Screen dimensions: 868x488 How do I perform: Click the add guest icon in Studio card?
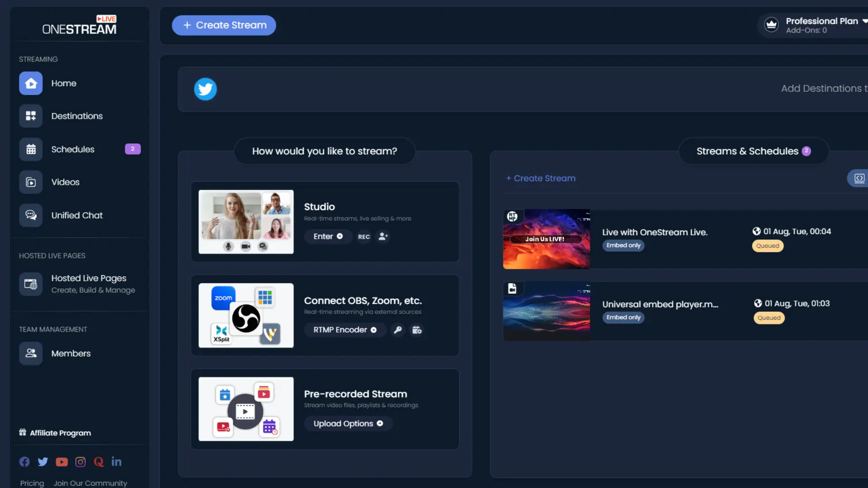tap(383, 236)
